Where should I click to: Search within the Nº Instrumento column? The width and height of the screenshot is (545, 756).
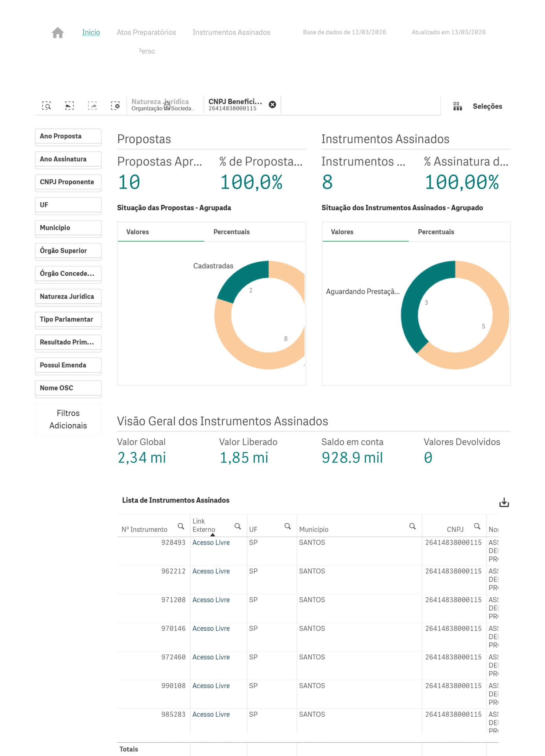181,526
